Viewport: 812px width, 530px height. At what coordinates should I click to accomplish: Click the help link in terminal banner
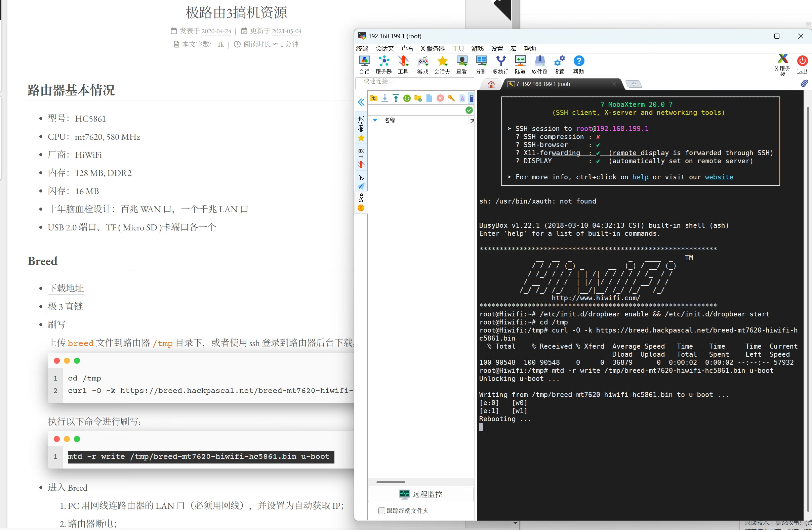[x=640, y=177]
